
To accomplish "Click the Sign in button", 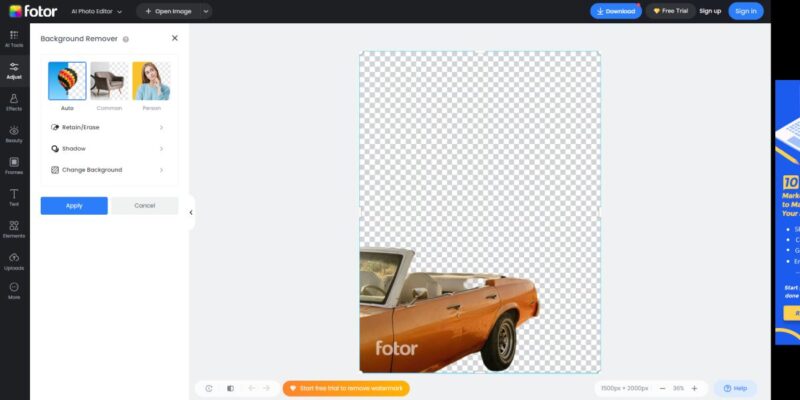I will (x=746, y=11).
